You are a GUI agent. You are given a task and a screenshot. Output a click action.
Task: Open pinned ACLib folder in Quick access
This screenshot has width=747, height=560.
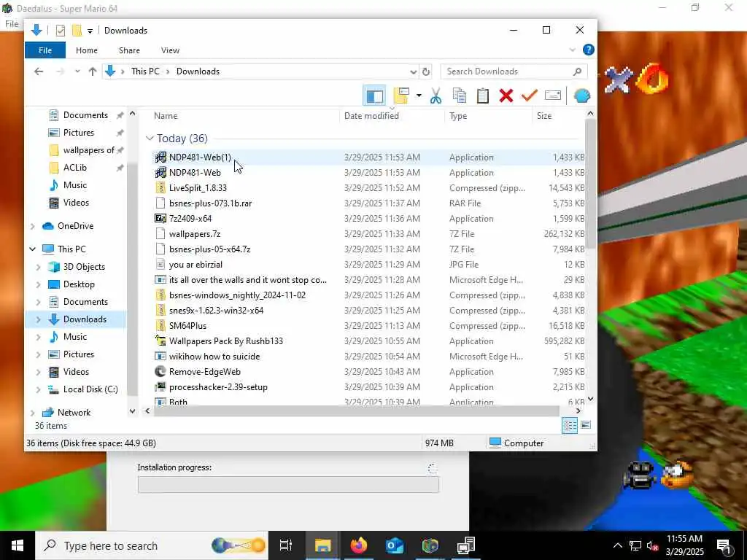tap(75, 168)
